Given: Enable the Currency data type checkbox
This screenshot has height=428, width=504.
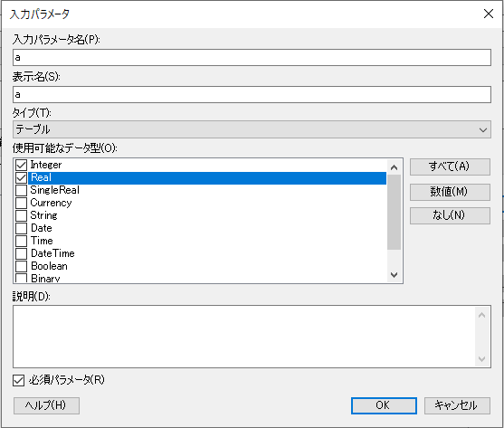Looking at the screenshot, I should [21, 203].
